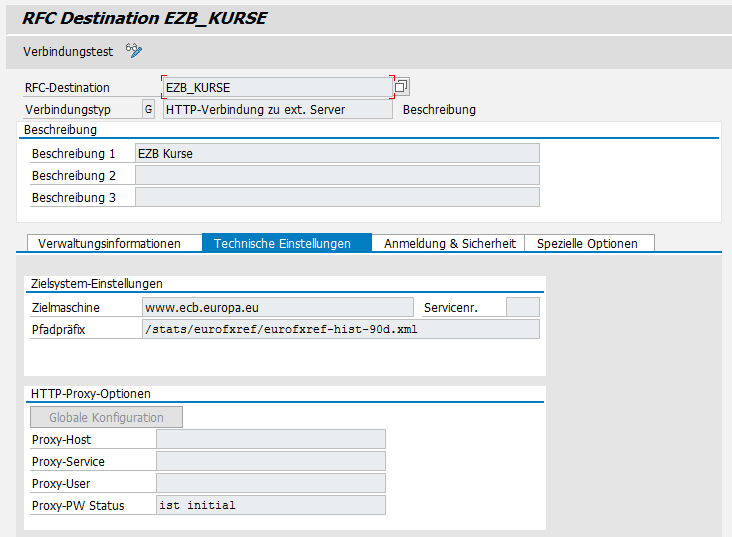Image resolution: width=732 pixels, height=537 pixels.
Task: Open the search help icon beside RFC-Destination
Action: click(x=402, y=87)
